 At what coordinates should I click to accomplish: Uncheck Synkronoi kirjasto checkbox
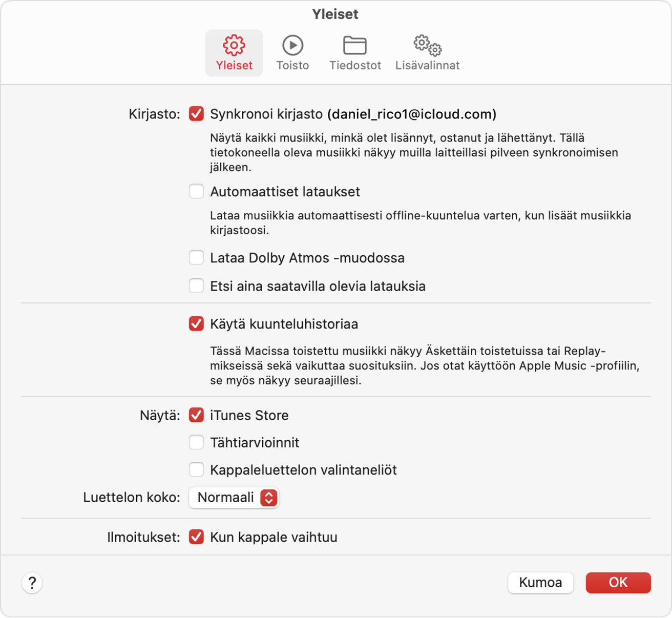[x=196, y=114]
